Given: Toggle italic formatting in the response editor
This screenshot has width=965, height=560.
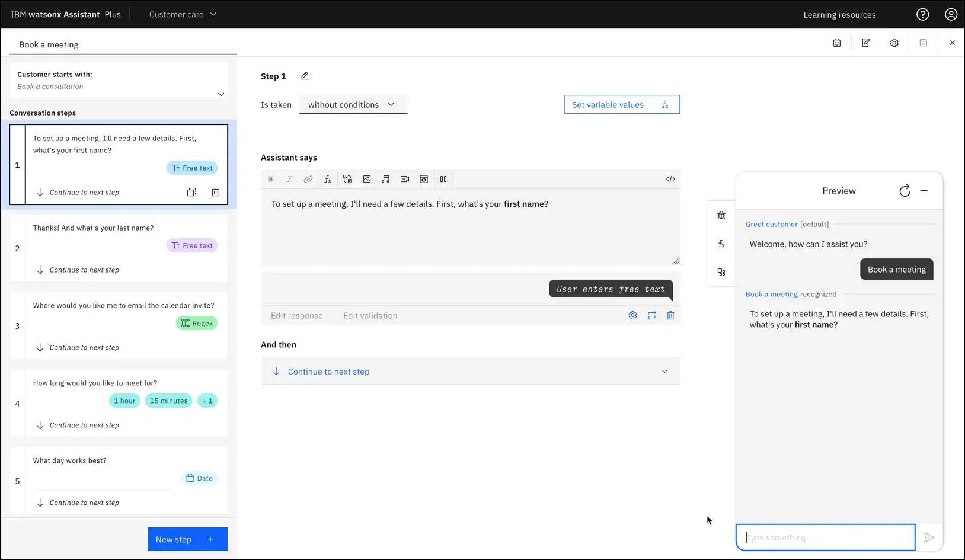Looking at the screenshot, I should tap(289, 179).
